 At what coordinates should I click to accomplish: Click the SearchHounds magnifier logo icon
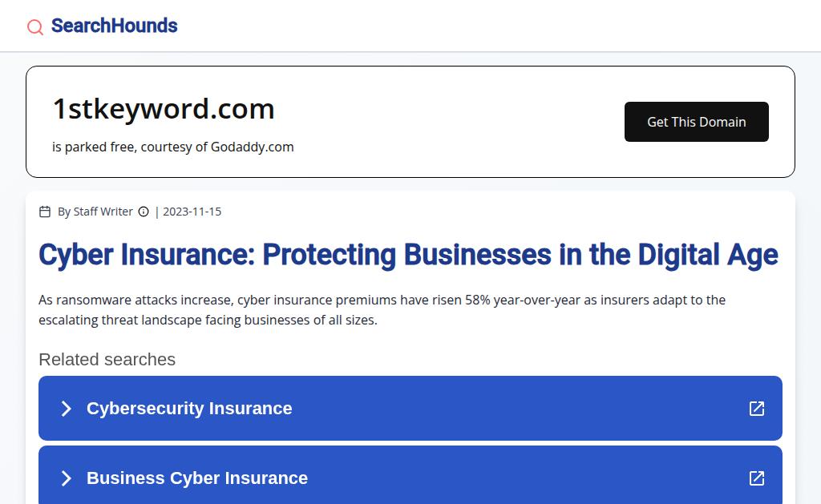coord(35,27)
